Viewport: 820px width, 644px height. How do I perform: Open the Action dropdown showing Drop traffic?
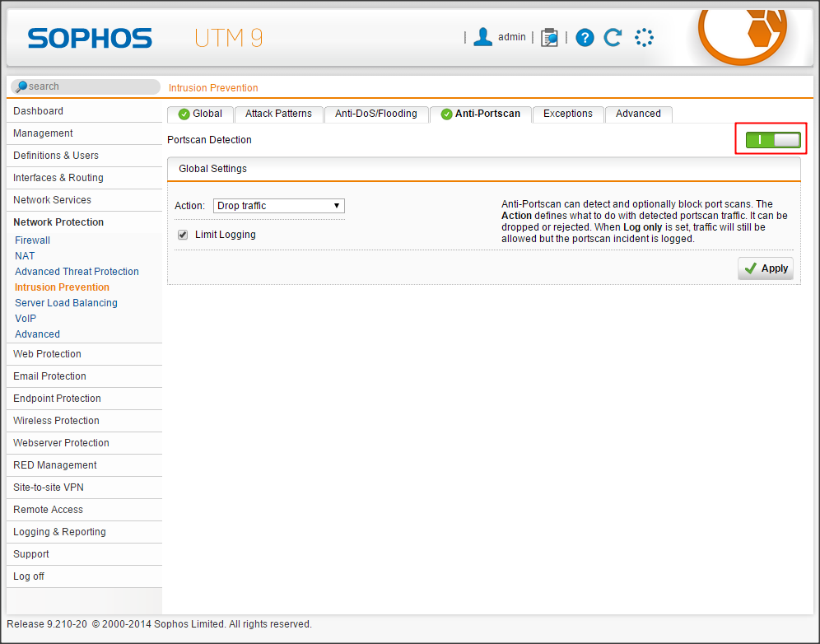coord(278,206)
